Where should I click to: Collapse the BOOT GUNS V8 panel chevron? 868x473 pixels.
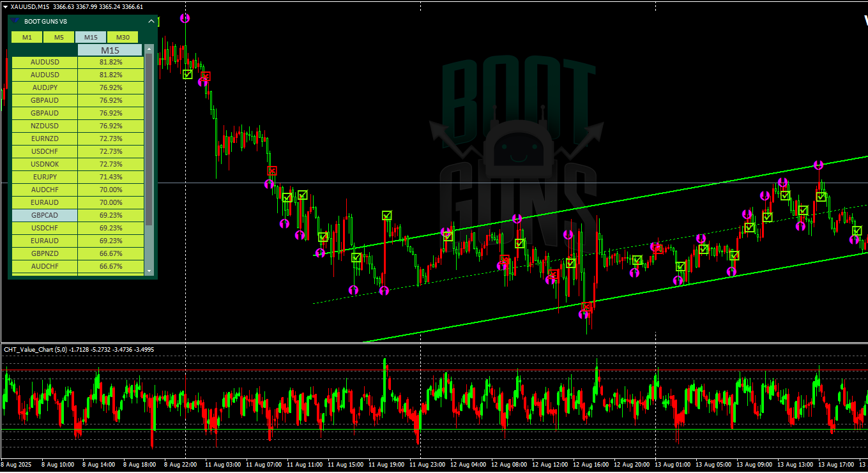151,21
